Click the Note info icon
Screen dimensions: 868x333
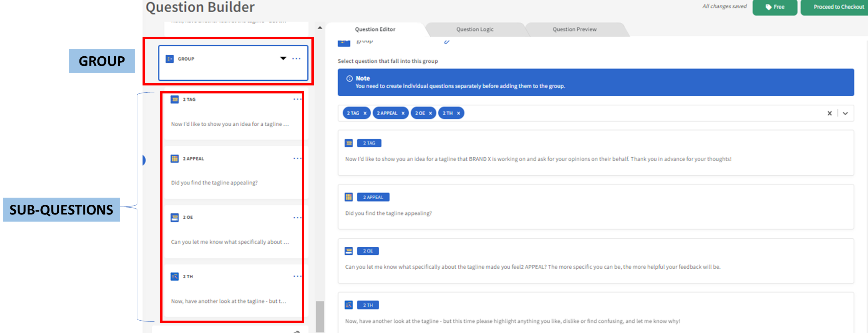pyautogui.click(x=349, y=79)
